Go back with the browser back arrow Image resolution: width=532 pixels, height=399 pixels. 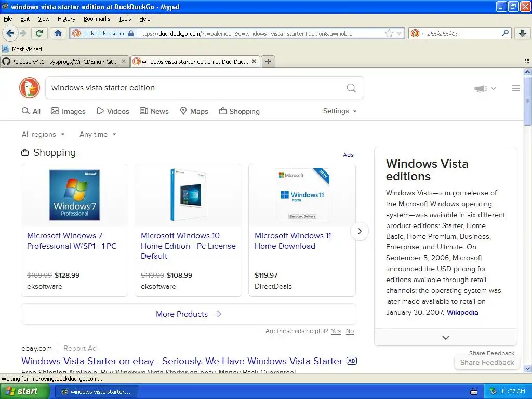10,33
